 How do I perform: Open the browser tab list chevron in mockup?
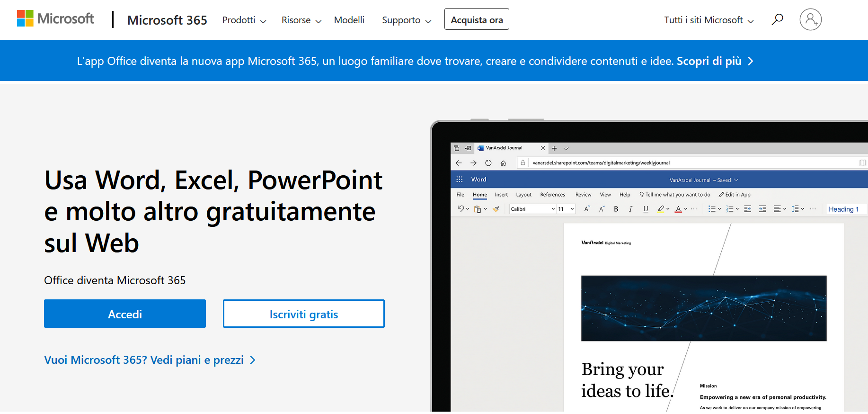coord(566,148)
